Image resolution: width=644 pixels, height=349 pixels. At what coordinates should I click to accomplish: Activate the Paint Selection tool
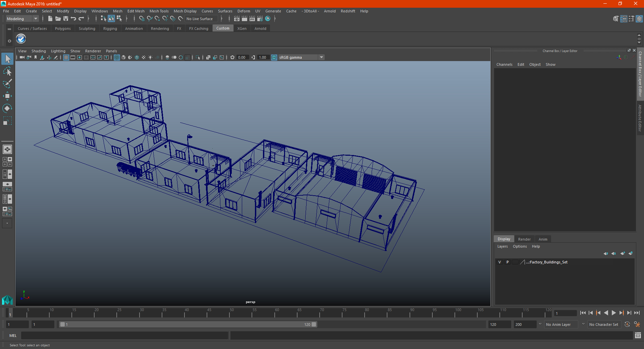[x=7, y=84]
